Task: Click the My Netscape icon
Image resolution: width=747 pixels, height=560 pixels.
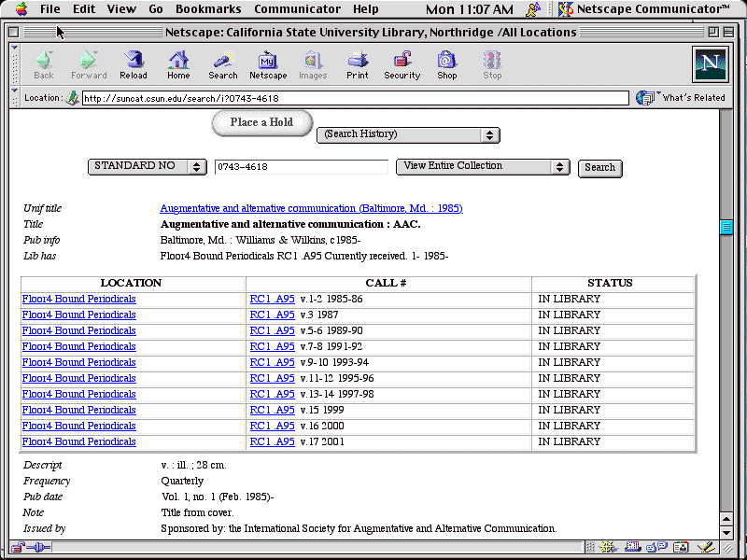Action: pyautogui.click(x=268, y=64)
